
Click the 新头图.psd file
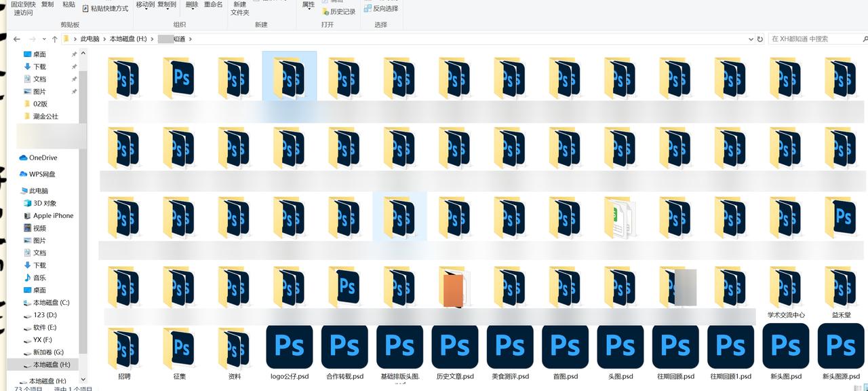pos(786,347)
